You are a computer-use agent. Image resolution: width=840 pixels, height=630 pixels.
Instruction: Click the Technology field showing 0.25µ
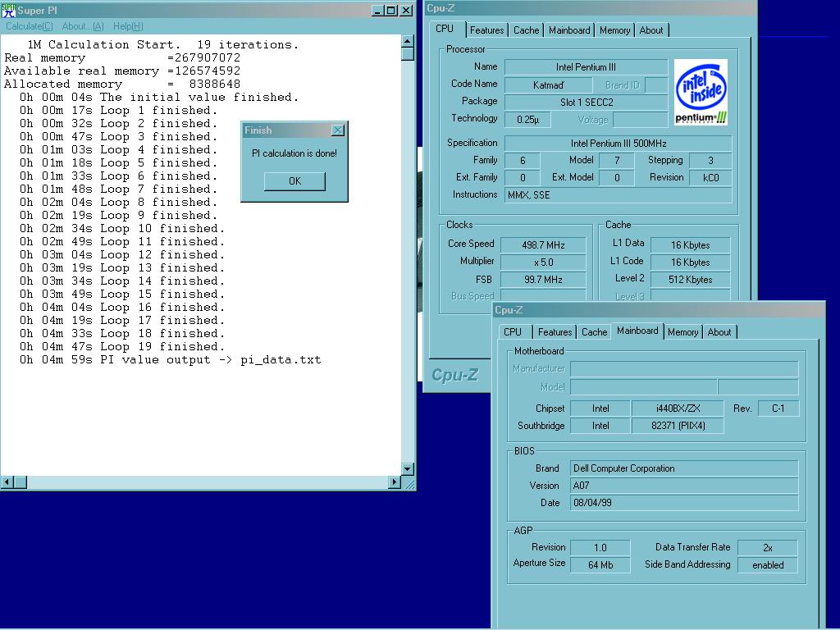(x=527, y=120)
